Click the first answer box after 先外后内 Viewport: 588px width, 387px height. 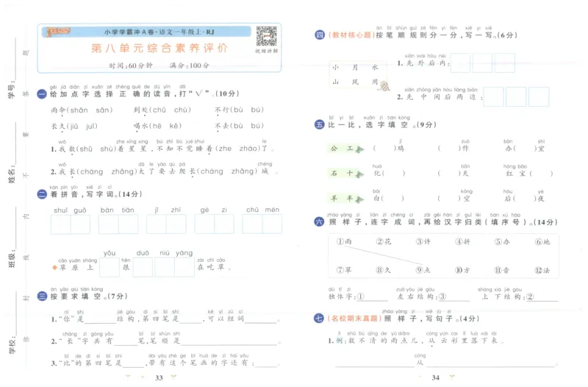tap(460, 63)
